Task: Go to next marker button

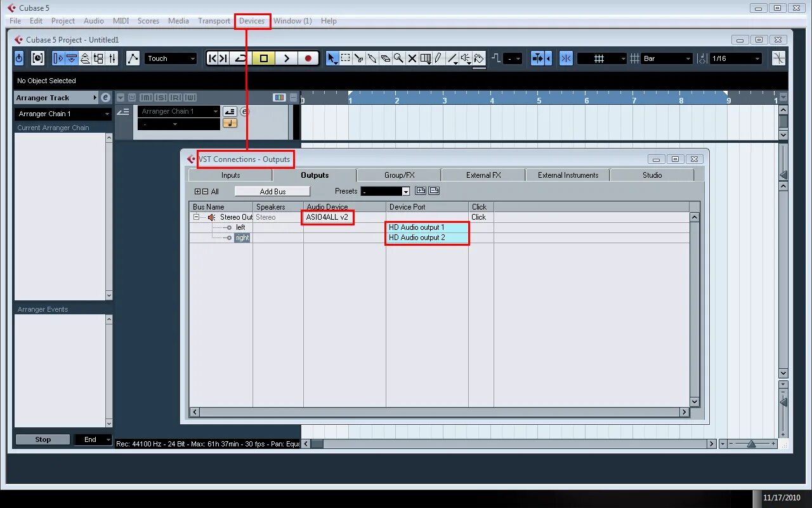Action: 223,58
